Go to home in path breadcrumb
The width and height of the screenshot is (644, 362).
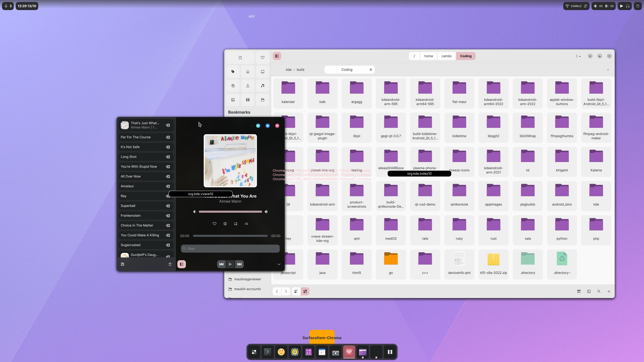point(429,56)
